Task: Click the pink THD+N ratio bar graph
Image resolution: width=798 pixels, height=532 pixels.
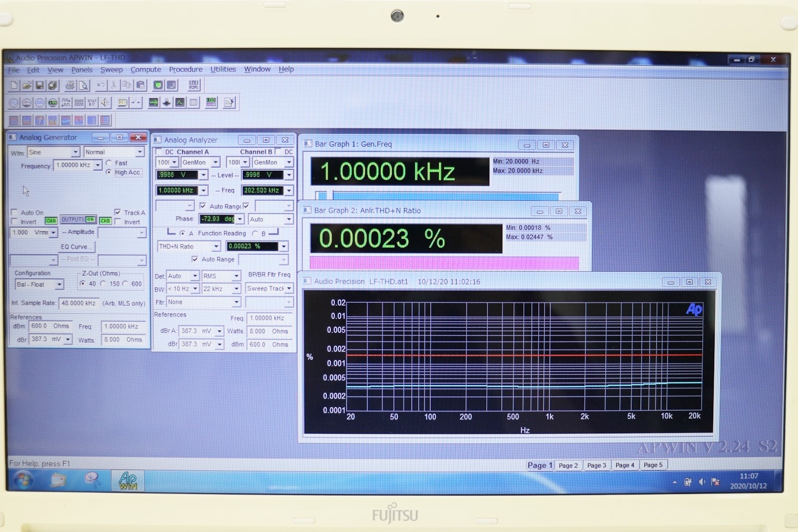Action: 444,263
